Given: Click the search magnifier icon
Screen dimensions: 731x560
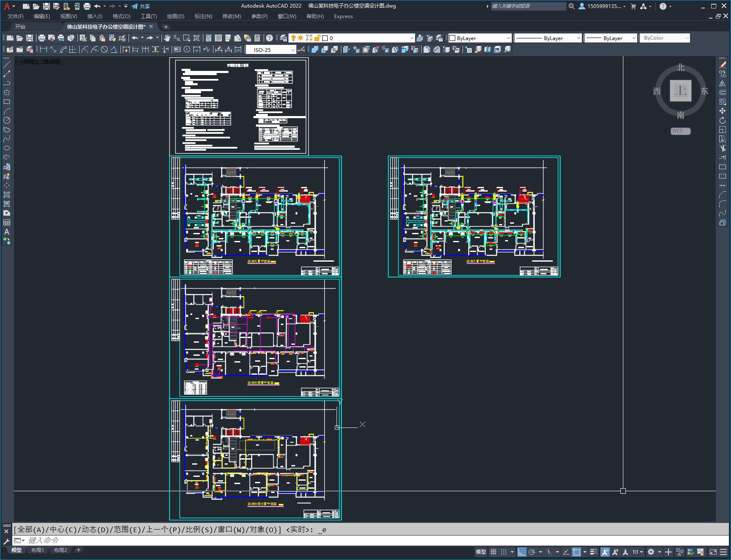Looking at the screenshot, I should point(571,6).
